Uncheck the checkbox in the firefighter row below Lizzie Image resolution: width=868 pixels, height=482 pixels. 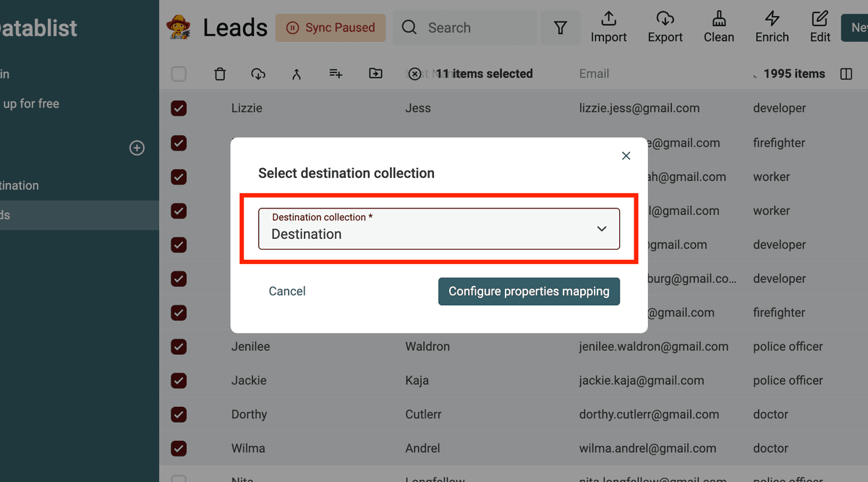(x=179, y=143)
